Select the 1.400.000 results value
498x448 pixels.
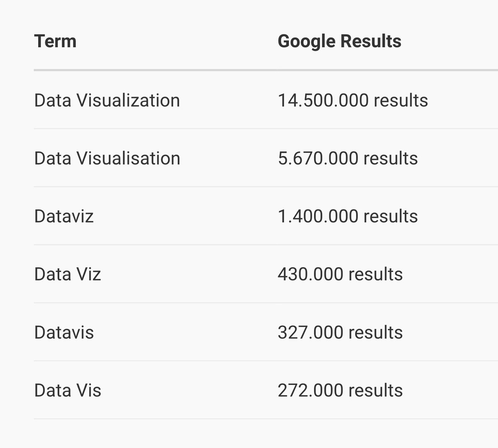click(347, 217)
